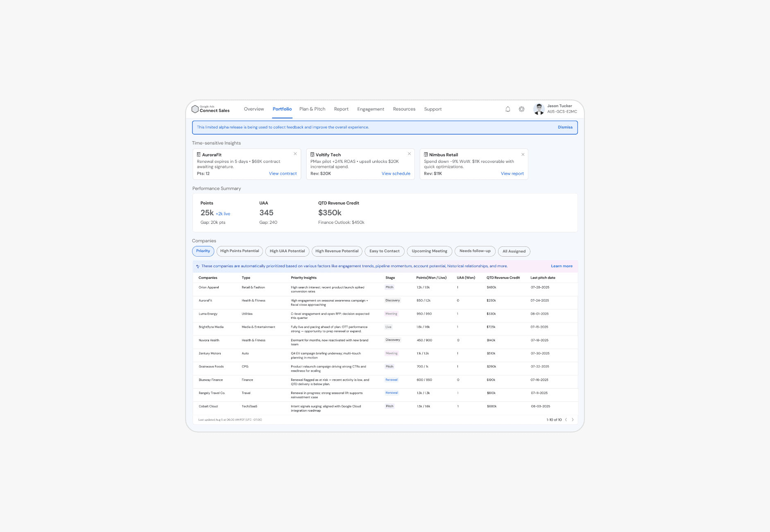The height and width of the screenshot is (532, 770).
Task: Sort by the Companies column header
Action: (208, 278)
